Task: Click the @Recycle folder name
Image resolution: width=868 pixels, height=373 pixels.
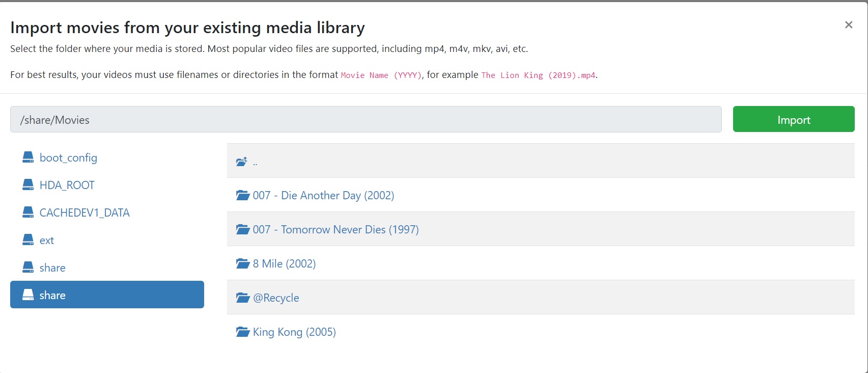Action: tap(276, 298)
